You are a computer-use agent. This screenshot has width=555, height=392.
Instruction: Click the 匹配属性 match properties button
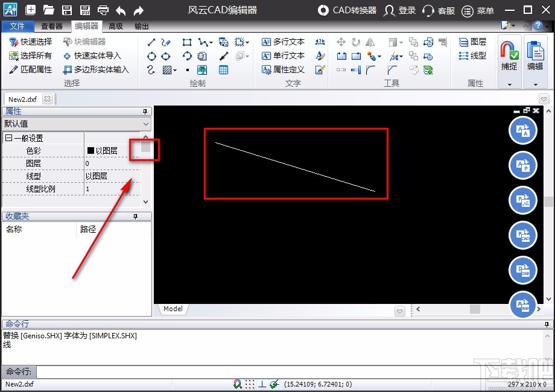coord(30,70)
